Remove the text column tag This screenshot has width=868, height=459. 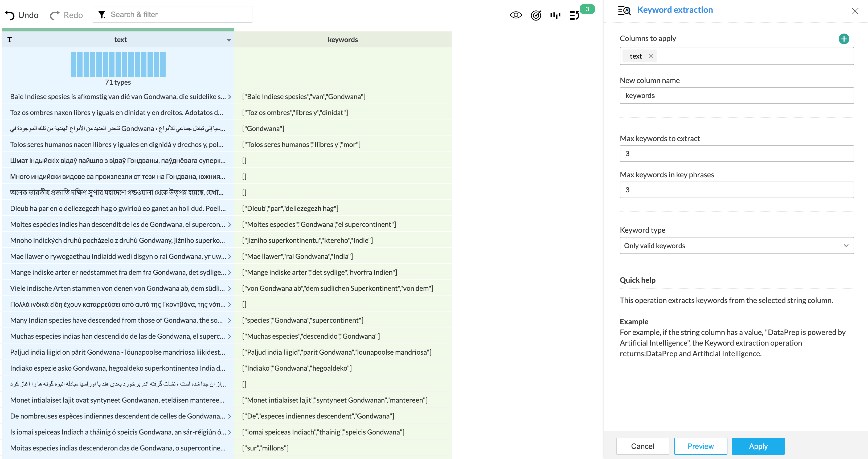point(651,56)
